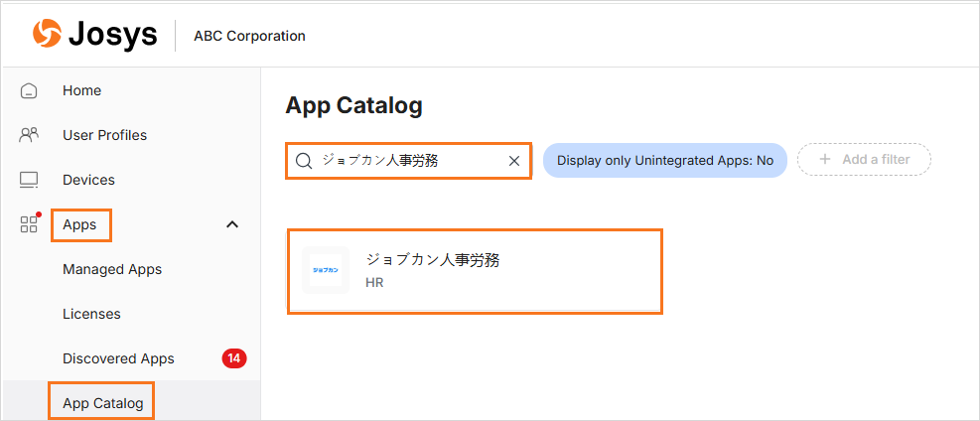Open User Profiles in the sidebar
980x421 pixels.
click(105, 135)
